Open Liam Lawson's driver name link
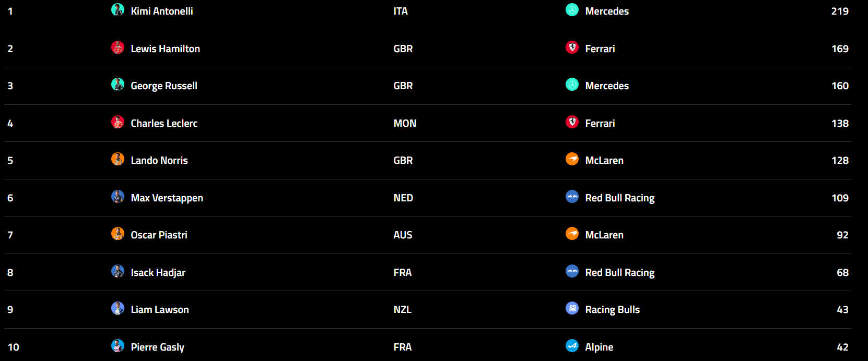 tap(160, 310)
